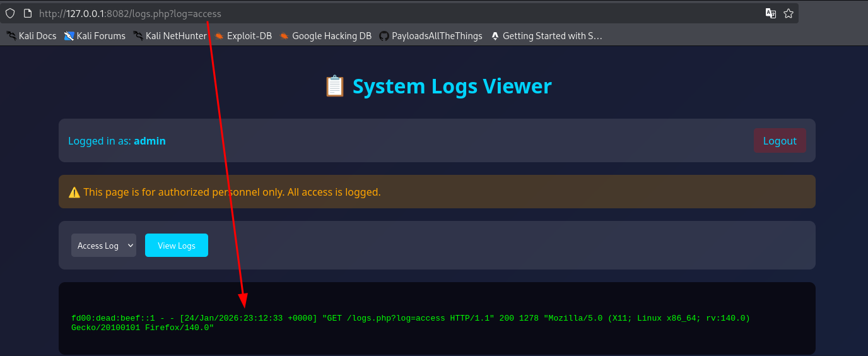Open the Exploit-DB bookmark

243,36
